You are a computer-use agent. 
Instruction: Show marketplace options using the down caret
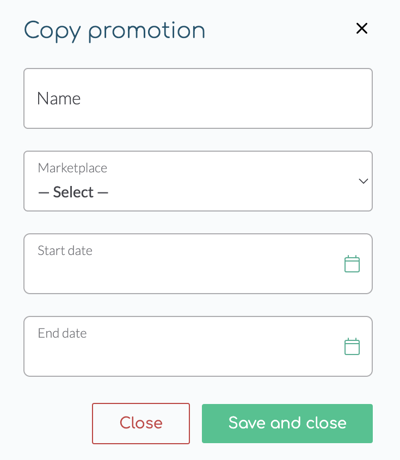point(363,181)
